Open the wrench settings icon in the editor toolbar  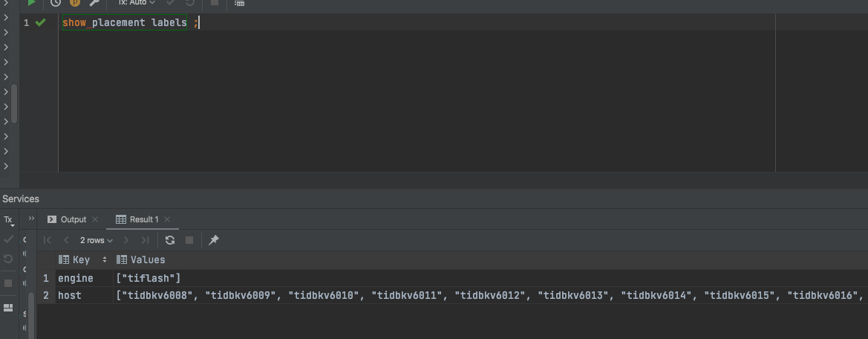point(95,3)
